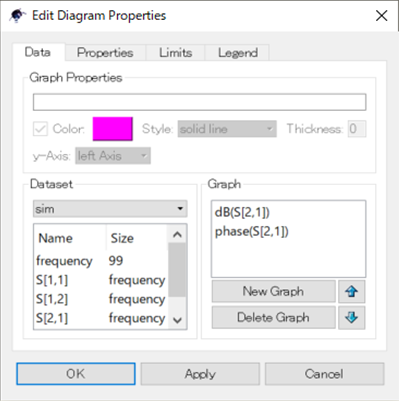399x401 pixels.
Task: Close the Edit Diagram Properties dialog
Action: pos(381,16)
